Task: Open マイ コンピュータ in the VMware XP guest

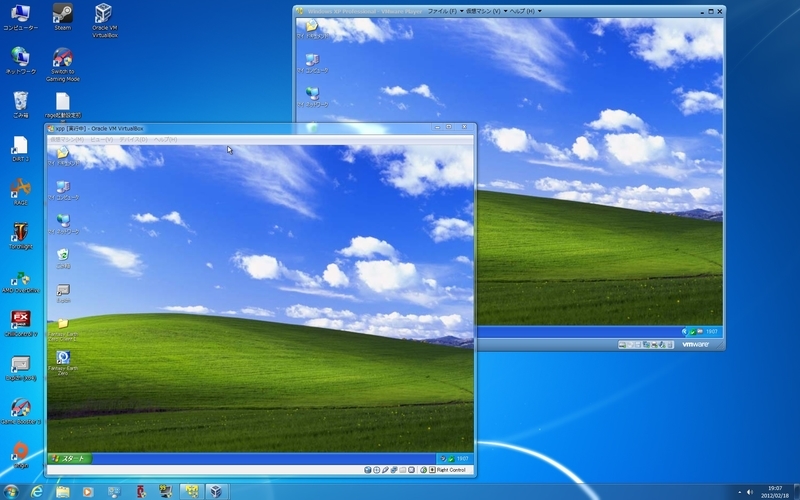Action: [x=312, y=63]
